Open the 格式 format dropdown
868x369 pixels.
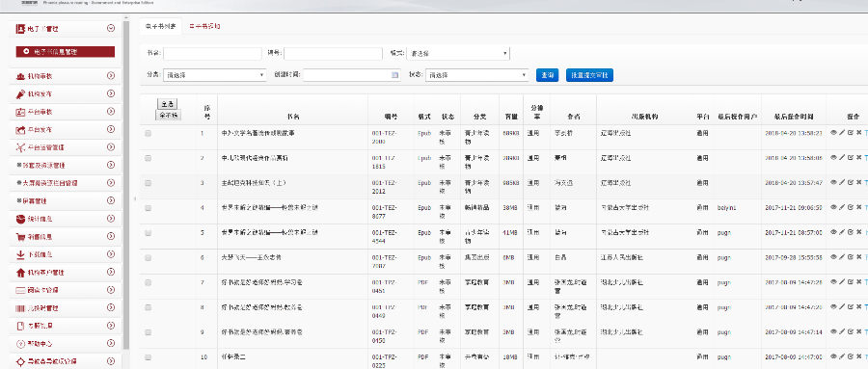(x=458, y=54)
